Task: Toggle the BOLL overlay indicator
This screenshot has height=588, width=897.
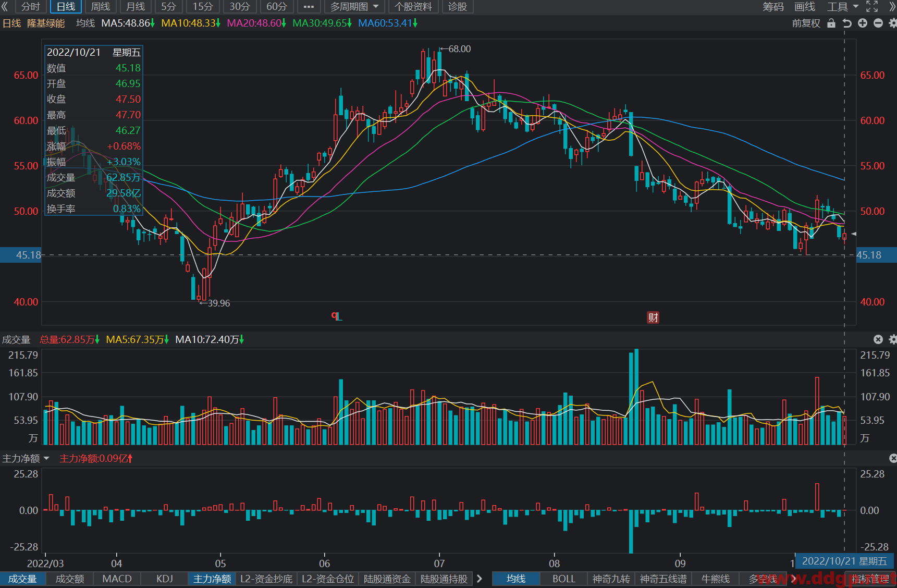Action: click(563, 579)
